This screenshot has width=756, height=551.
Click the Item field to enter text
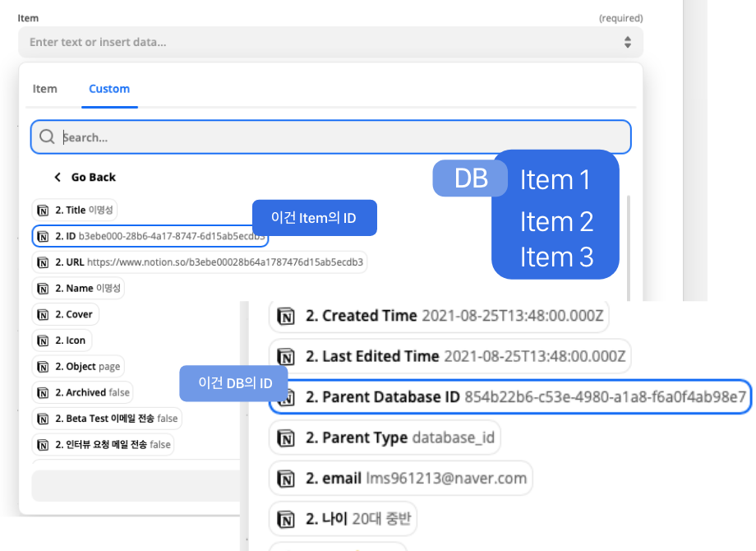tap(330, 42)
